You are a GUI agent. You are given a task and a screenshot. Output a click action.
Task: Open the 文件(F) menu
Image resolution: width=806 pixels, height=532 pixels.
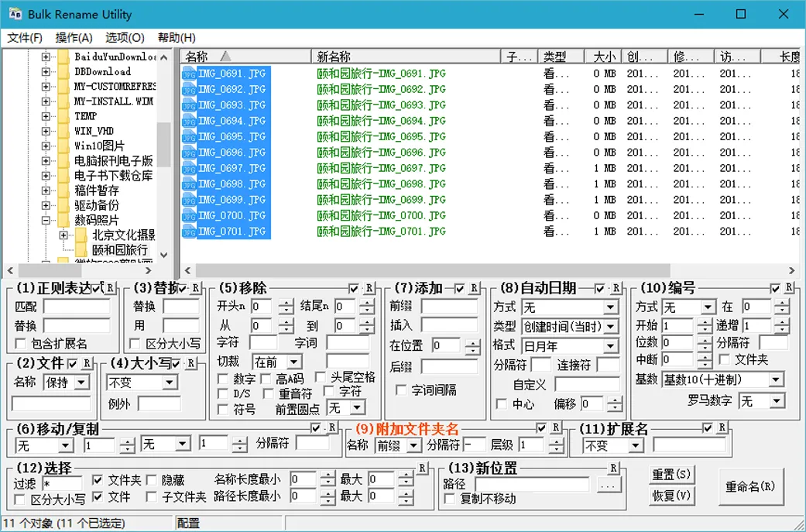pos(25,37)
